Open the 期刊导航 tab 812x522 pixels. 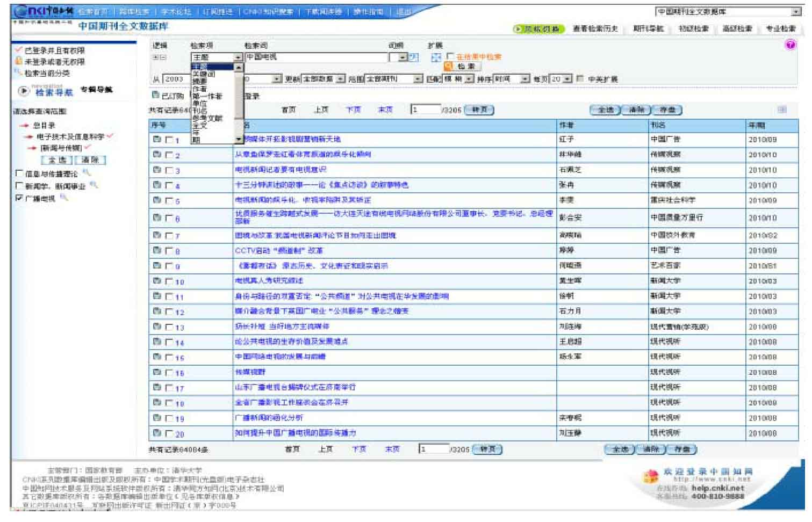pos(648,28)
